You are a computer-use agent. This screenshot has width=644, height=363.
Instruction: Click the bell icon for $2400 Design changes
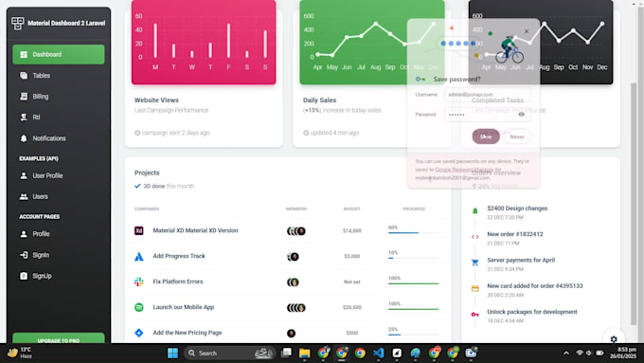coord(475,211)
